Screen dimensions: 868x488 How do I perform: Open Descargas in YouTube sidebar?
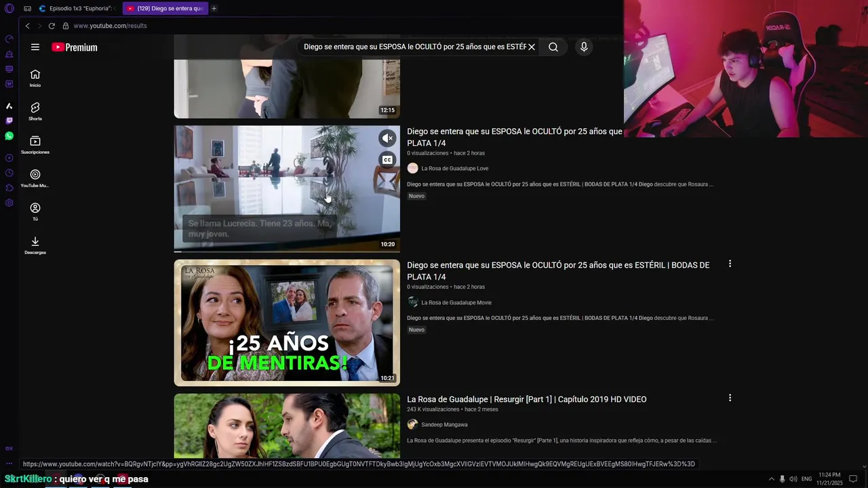[x=35, y=245]
